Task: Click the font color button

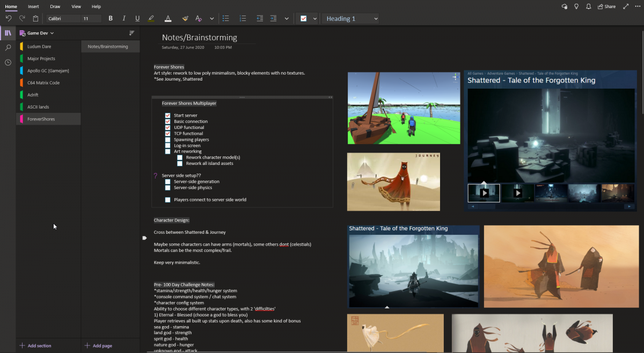Action: coord(168,18)
